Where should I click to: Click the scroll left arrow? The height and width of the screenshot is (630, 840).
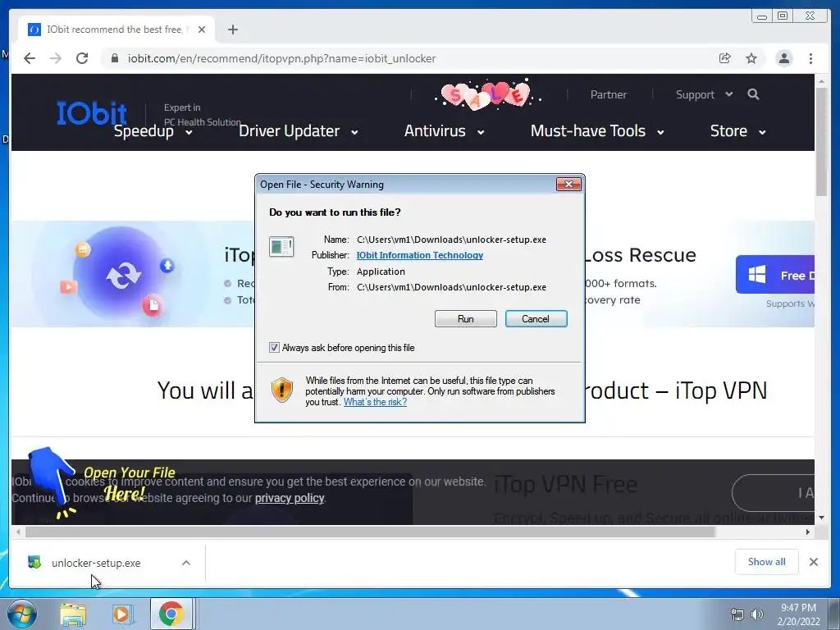pyautogui.click(x=18, y=532)
